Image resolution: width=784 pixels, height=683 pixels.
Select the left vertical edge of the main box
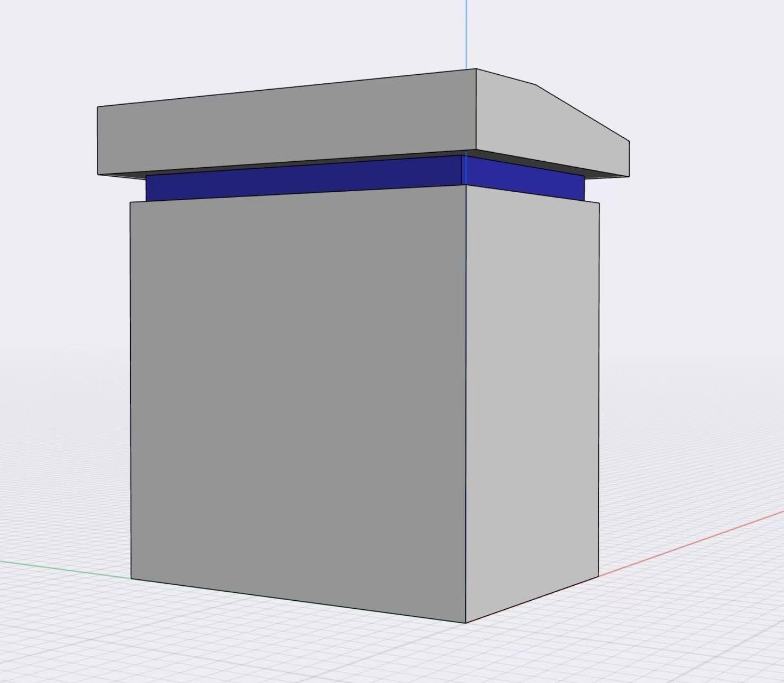point(131,390)
